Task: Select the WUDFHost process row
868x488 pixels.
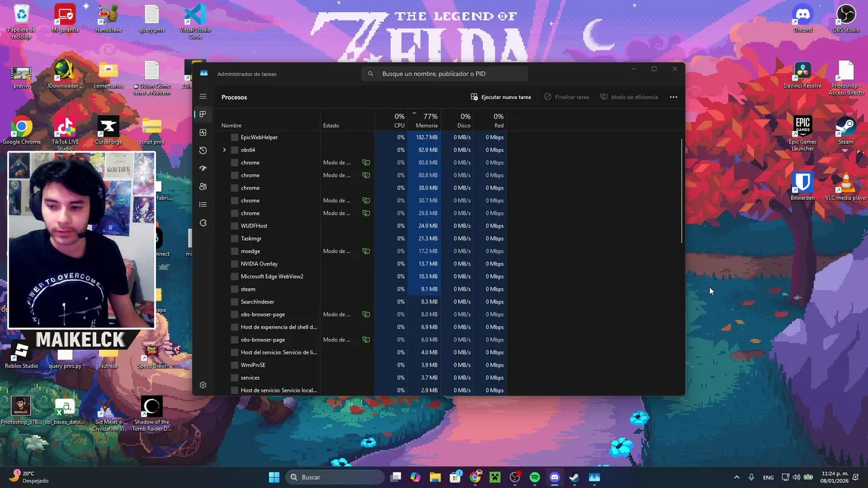Action: tap(362, 226)
